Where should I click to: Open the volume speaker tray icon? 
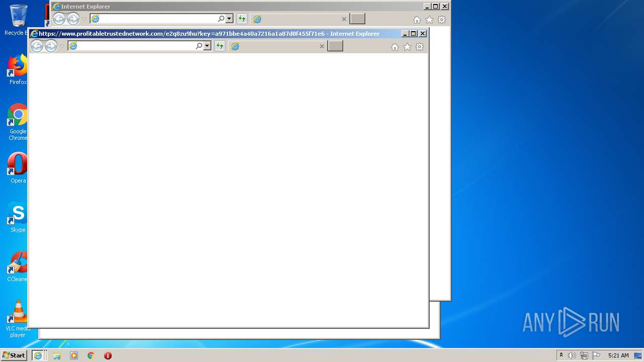(572, 355)
